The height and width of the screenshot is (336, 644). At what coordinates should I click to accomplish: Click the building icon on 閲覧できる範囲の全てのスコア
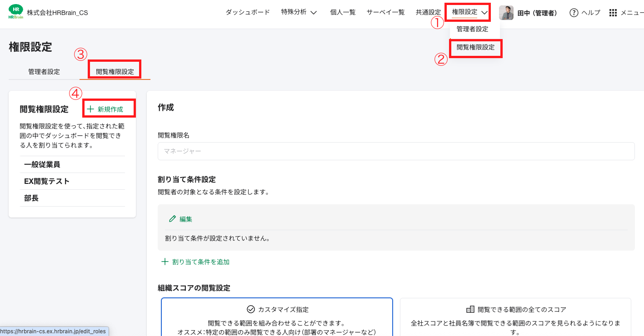[x=470, y=310]
